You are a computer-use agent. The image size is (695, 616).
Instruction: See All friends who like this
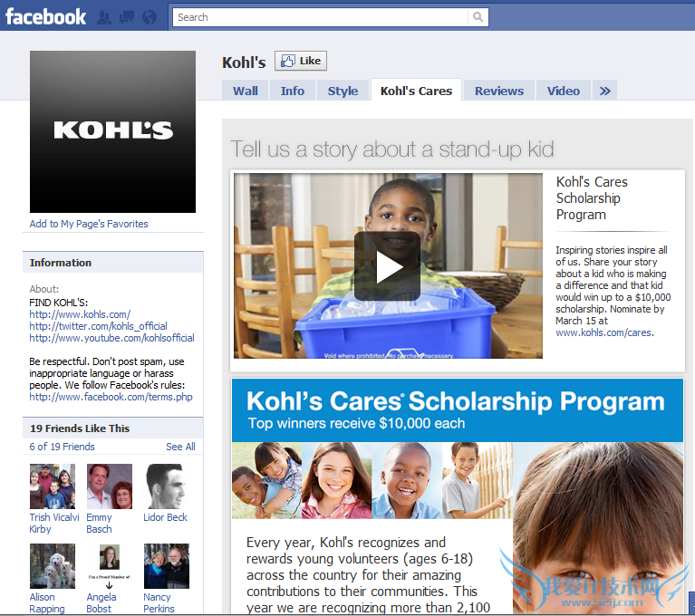coord(180,447)
